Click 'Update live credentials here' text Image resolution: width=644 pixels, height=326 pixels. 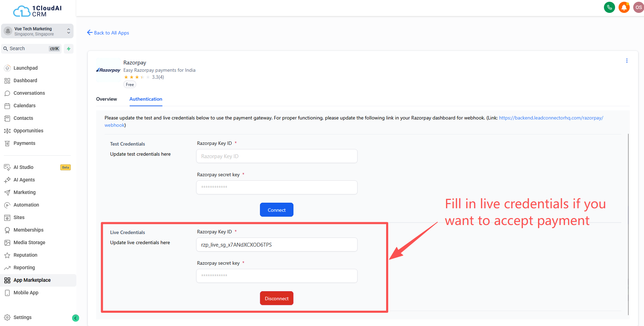click(140, 242)
